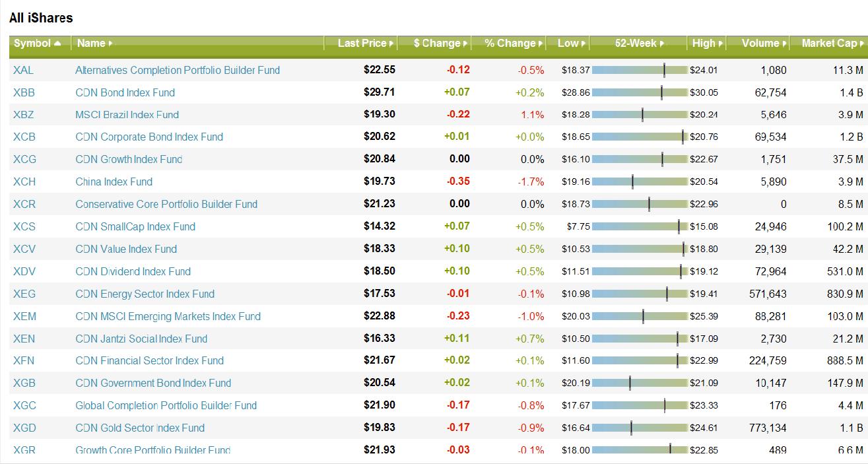Open the XCG symbol link
Viewport: 868px width, 464px height.
(x=24, y=159)
